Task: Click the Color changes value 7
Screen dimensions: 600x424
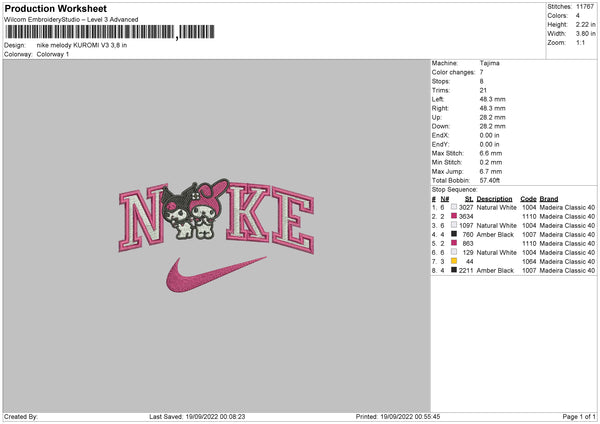Action: (481, 72)
